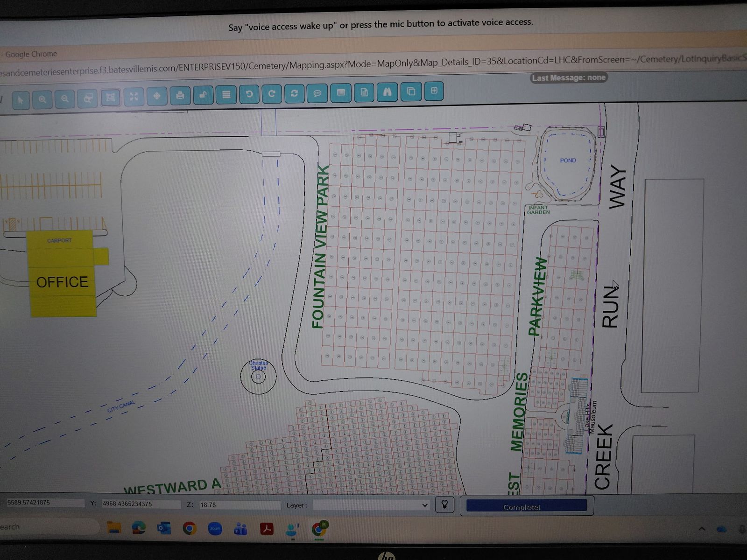Refresh the map view

295,93
